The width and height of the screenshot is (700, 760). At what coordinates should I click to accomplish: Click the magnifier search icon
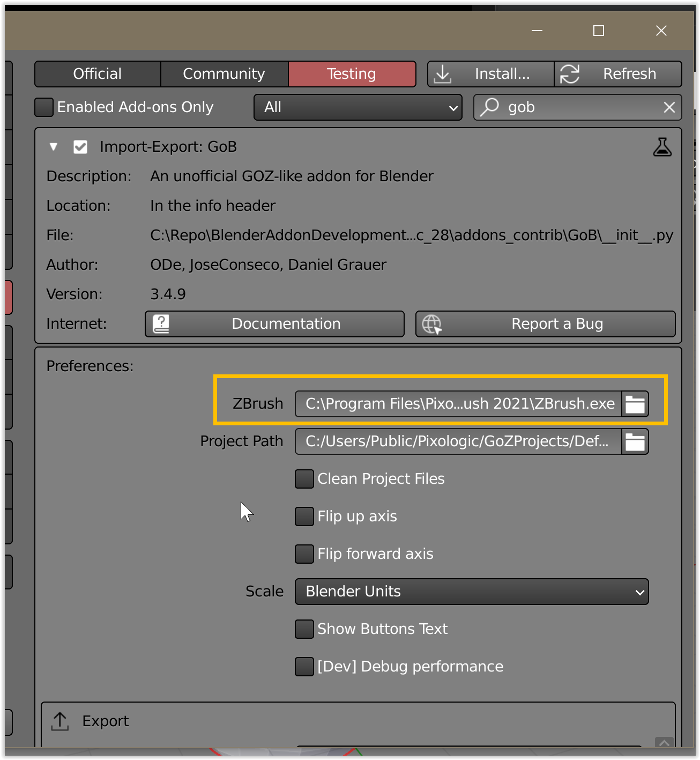[x=489, y=107]
